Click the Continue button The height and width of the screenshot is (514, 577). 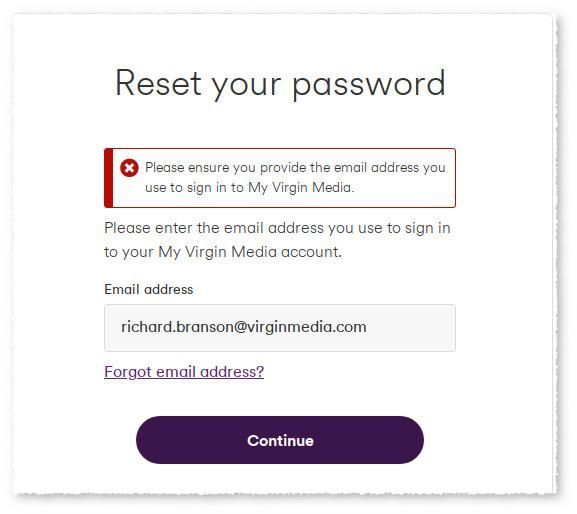click(x=280, y=440)
